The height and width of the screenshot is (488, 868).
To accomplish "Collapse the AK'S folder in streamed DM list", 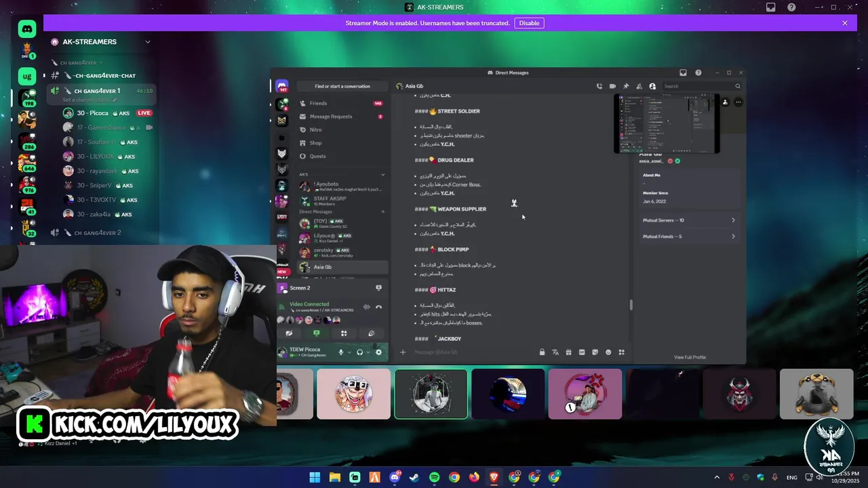I will (382, 175).
